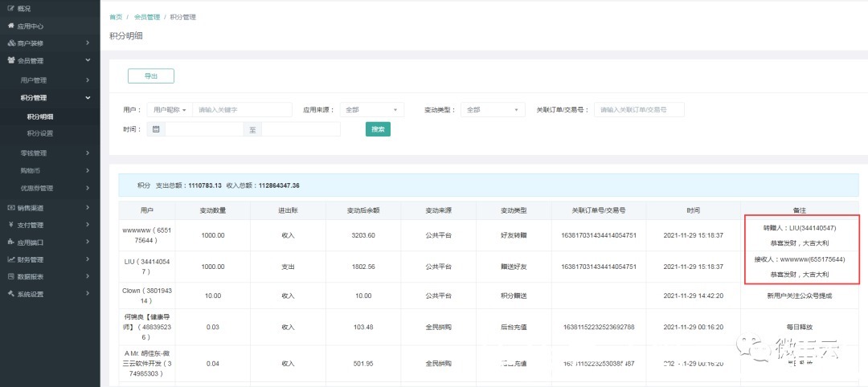Expand the 用户管理 submenu arrow

point(88,80)
